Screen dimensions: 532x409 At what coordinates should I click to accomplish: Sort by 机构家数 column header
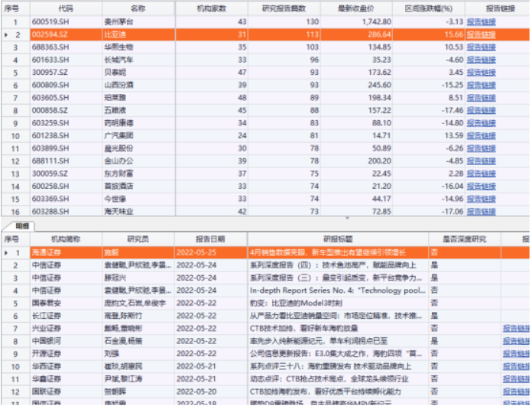point(212,8)
